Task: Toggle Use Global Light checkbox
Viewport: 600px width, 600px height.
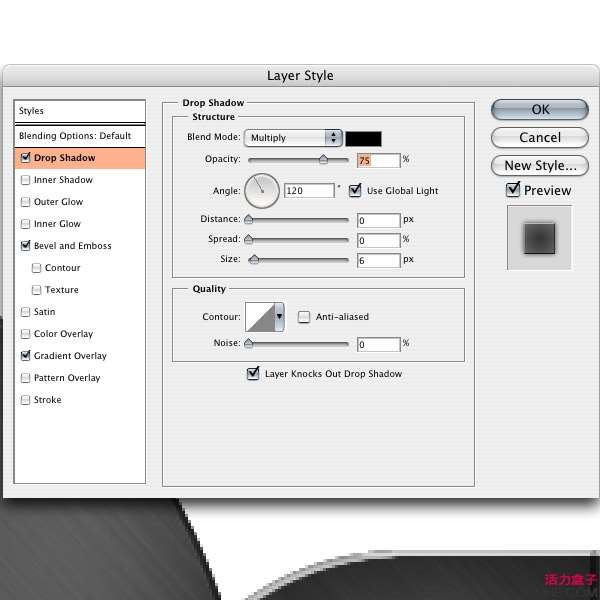Action: point(355,190)
